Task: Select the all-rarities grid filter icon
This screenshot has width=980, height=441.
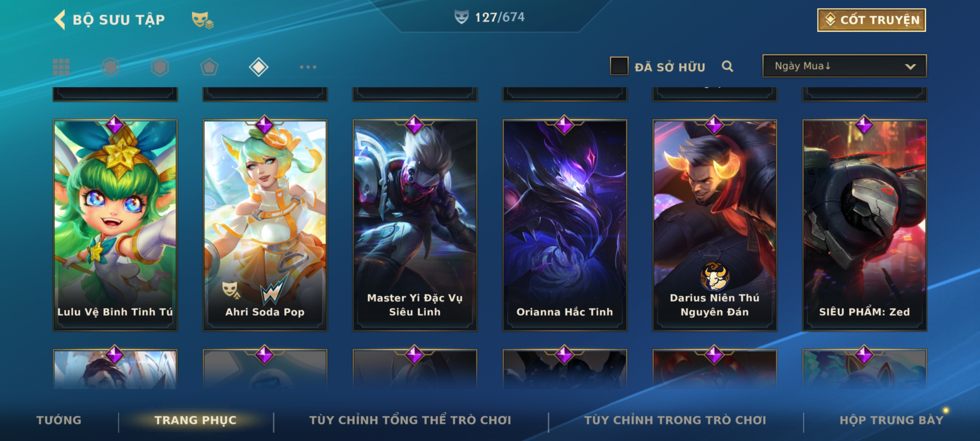Action: click(x=61, y=67)
